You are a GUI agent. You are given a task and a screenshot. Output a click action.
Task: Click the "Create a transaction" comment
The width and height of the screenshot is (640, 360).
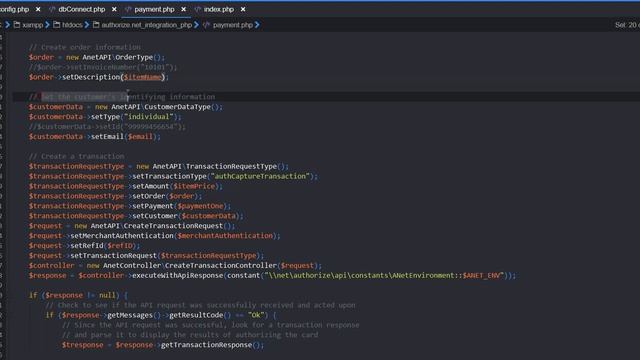click(x=76, y=156)
